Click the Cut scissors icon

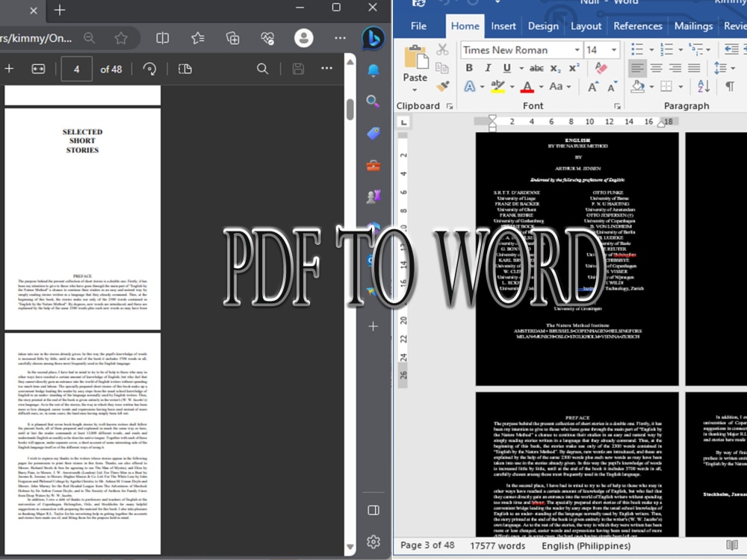pyautogui.click(x=442, y=49)
